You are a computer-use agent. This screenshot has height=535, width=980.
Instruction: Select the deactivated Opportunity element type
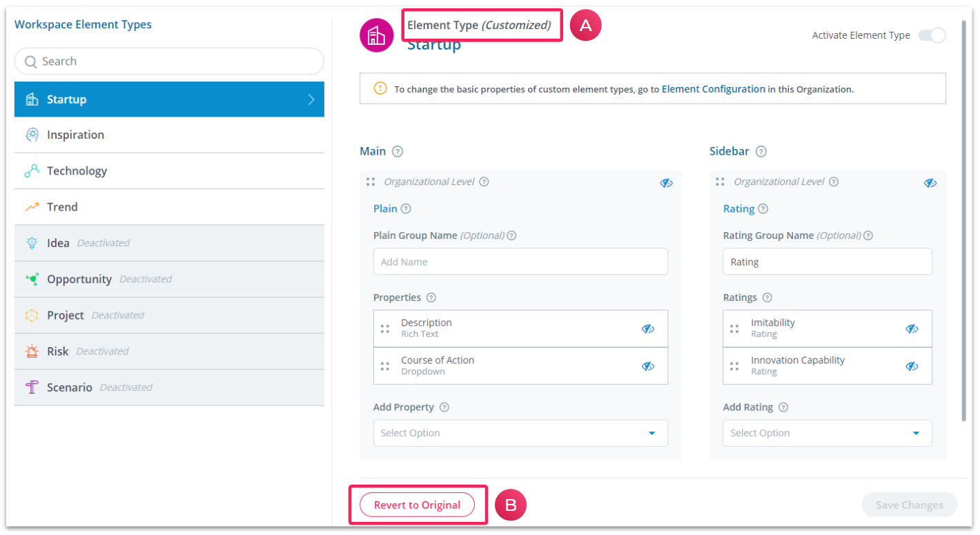point(169,279)
